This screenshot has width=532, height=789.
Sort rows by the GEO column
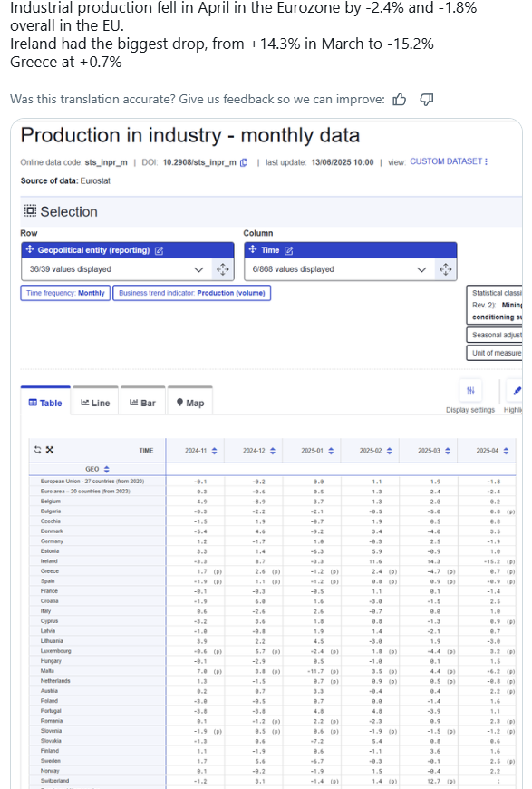click(x=107, y=469)
